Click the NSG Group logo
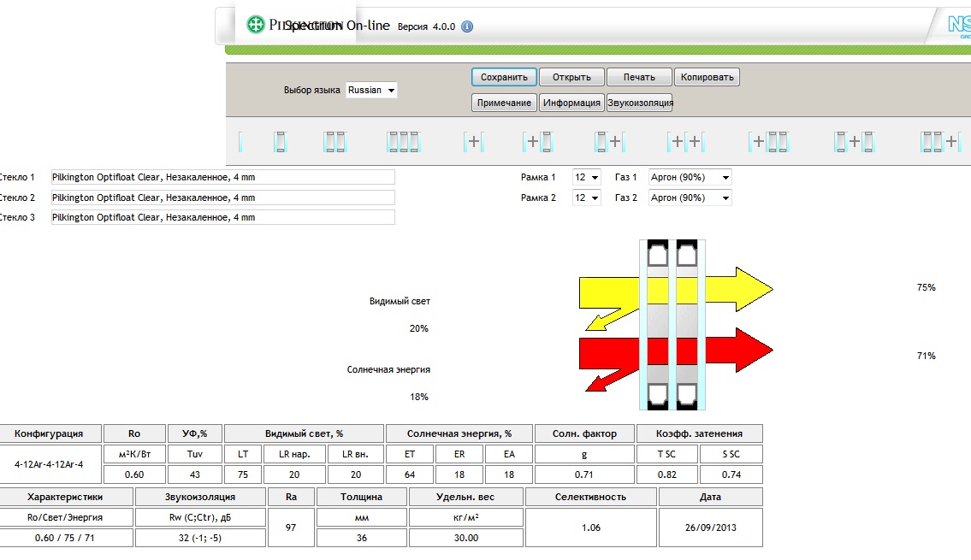Screen dimensions: 971x560 (959, 26)
